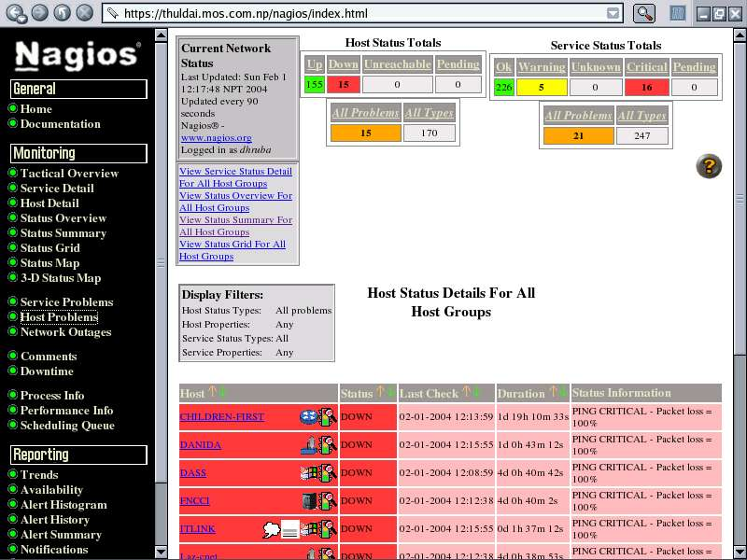Click the Windows logo icon in the ITLINK row
747x560 pixels.
309,529
